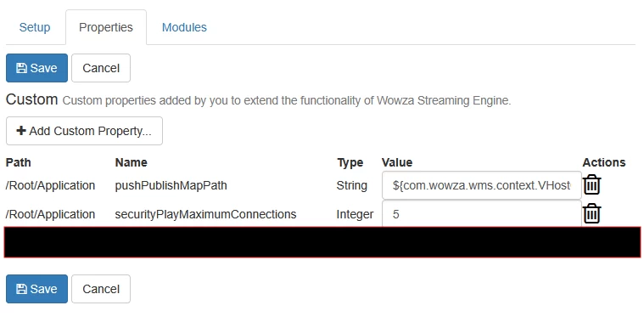Screen dimensions: 644x328
Task: Switch to the Setup tab
Action: pos(35,27)
